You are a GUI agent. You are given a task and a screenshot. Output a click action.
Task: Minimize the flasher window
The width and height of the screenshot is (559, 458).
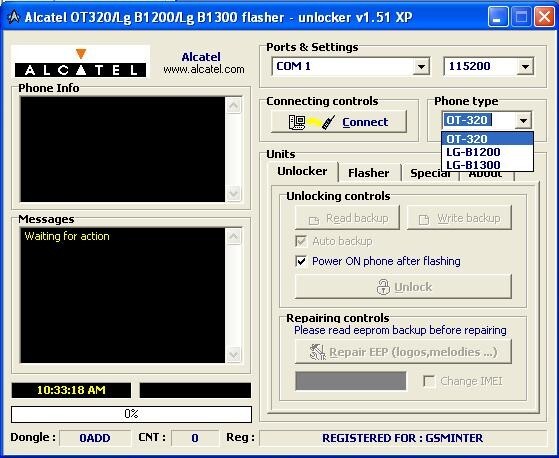498,17
